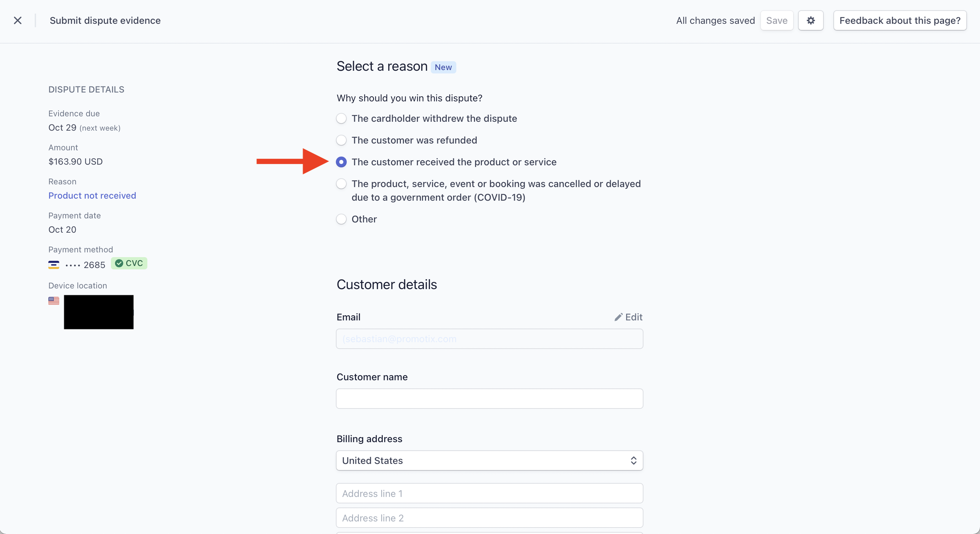This screenshot has width=980, height=534.
Task: Select The cardholder withdrew the dispute
Action: [x=341, y=118]
